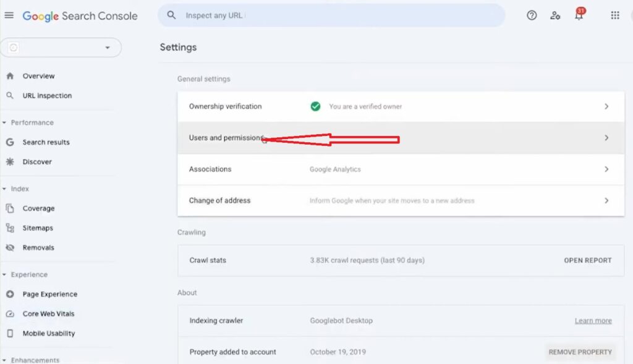
Task: Click the Page Experience icon
Action: (x=10, y=294)
